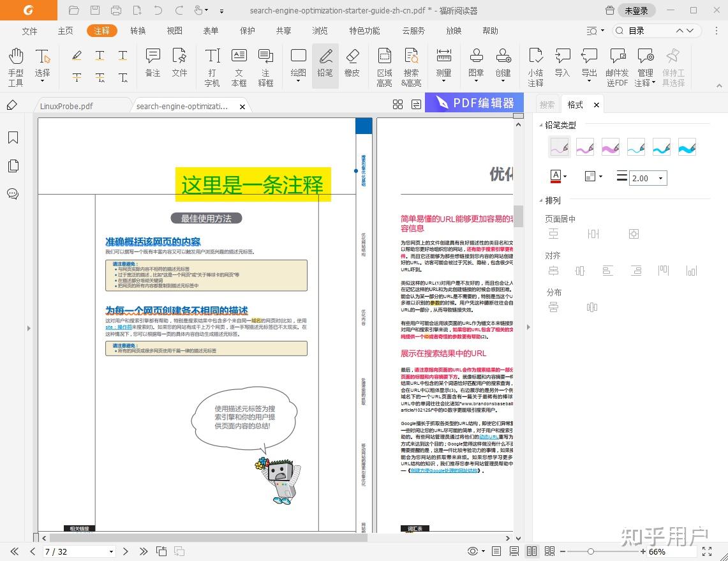Collapse the ribbon with the chevron
This screenshot has width=728, height=561.
point(719,86)
